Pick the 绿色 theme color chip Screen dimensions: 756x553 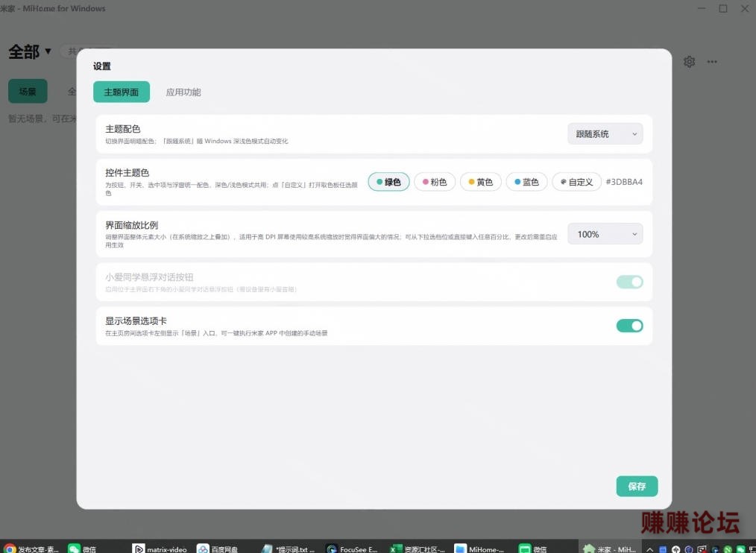[x=388, y=182]
